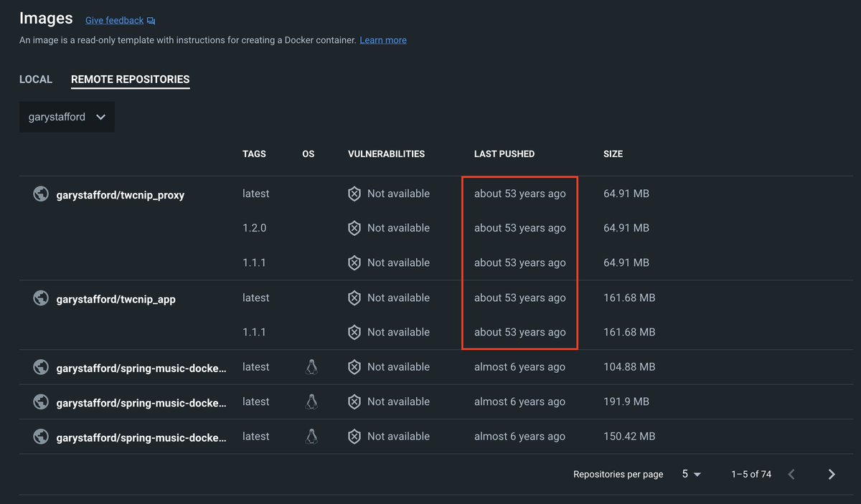The height and width of the screenshot is (504, 861).
Task: Click the LAST PUSHED column header
Action: [x=504, y=154]
